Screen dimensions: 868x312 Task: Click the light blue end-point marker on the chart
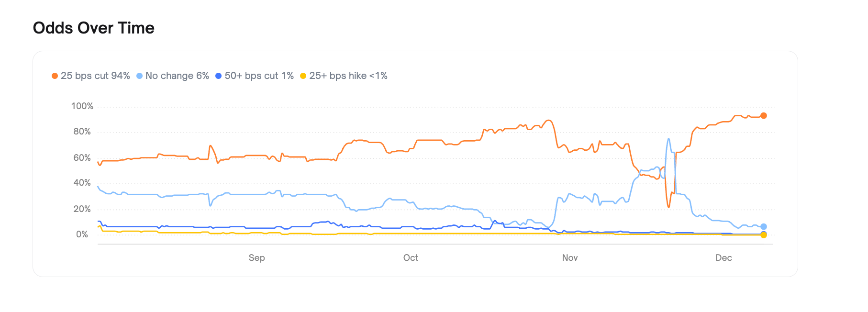click(764, 227)
